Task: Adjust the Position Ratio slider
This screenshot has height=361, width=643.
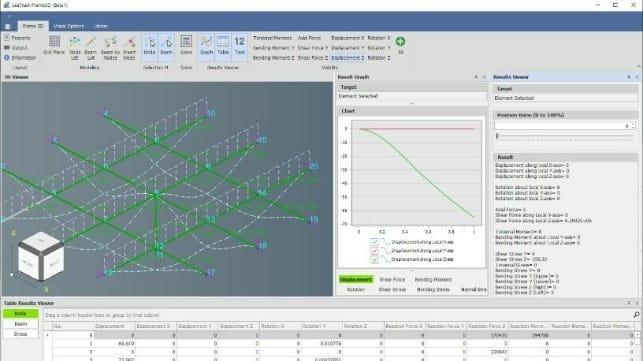Action: pyautogui.click(x=565, y=137)
